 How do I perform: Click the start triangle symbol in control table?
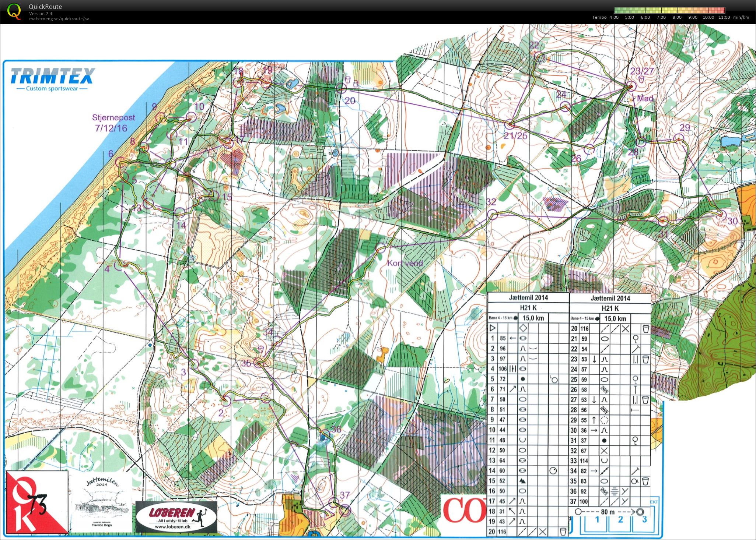point(492,328)
